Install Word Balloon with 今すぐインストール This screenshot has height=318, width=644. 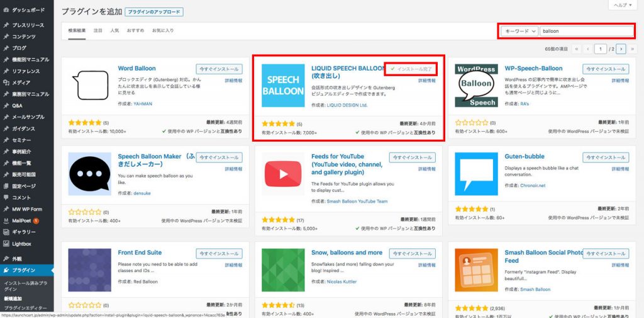tap(219, 69)
